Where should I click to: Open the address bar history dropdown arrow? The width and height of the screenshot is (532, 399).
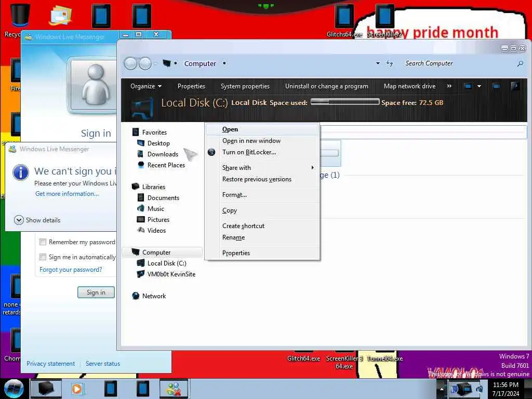click(x=378, y=63)
